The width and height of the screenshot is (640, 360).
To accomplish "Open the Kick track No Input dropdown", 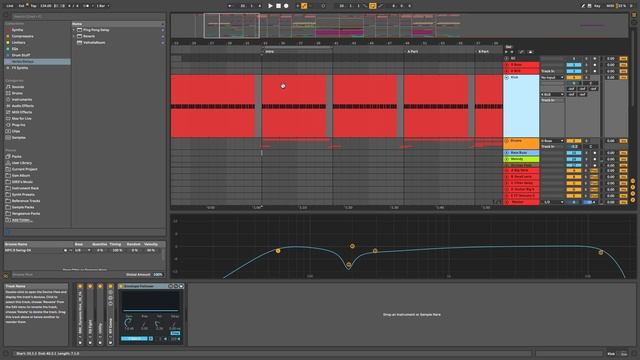I will [553, 78].
